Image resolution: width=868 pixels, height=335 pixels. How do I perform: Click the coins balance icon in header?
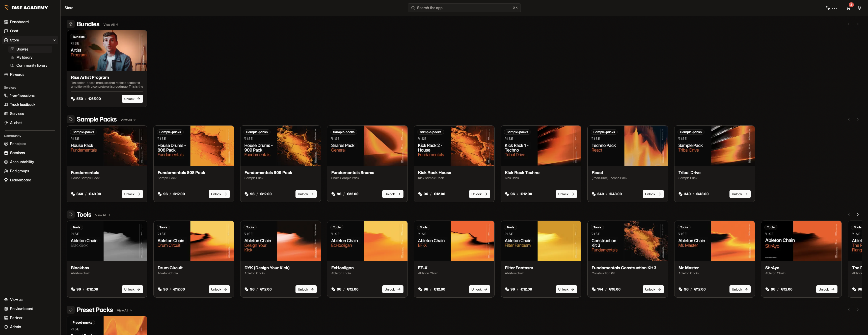coord(828,8)
